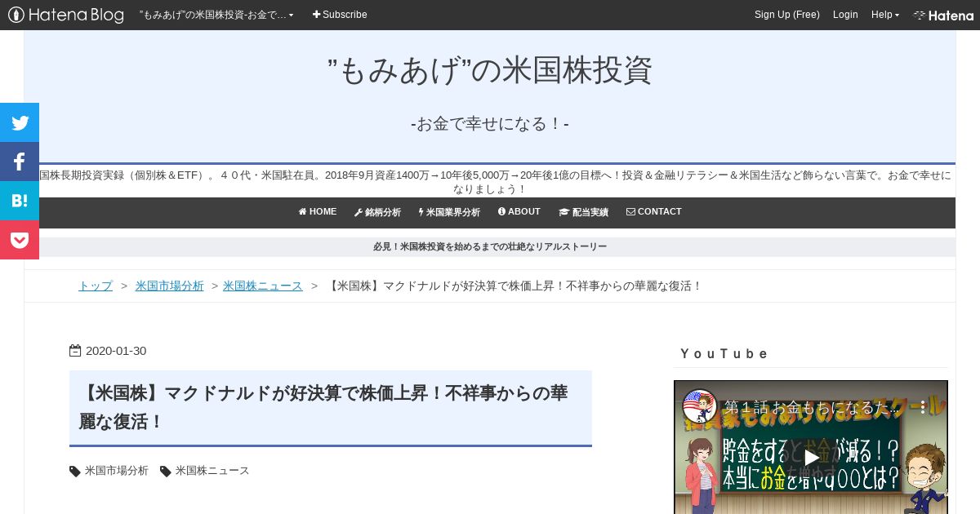Subscribe to this blog
980x514 pixels.
(340, 15)
